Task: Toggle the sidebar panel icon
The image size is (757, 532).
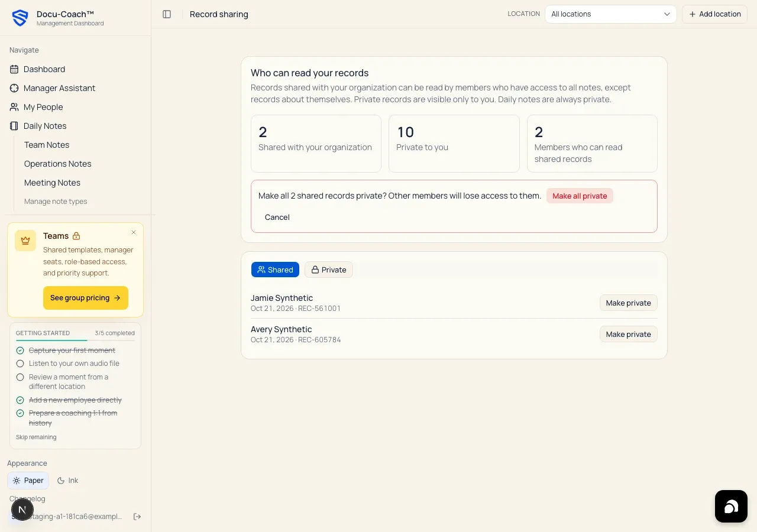Action: coord(167,14)
